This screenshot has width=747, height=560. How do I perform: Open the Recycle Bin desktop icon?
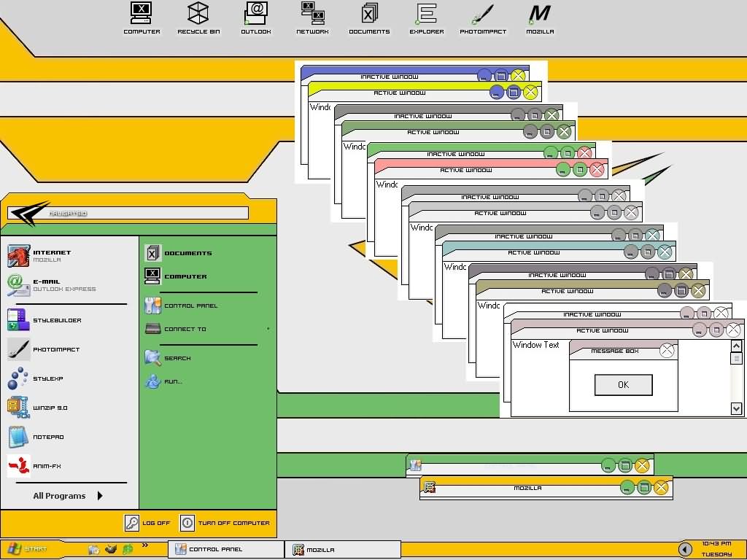198,18
